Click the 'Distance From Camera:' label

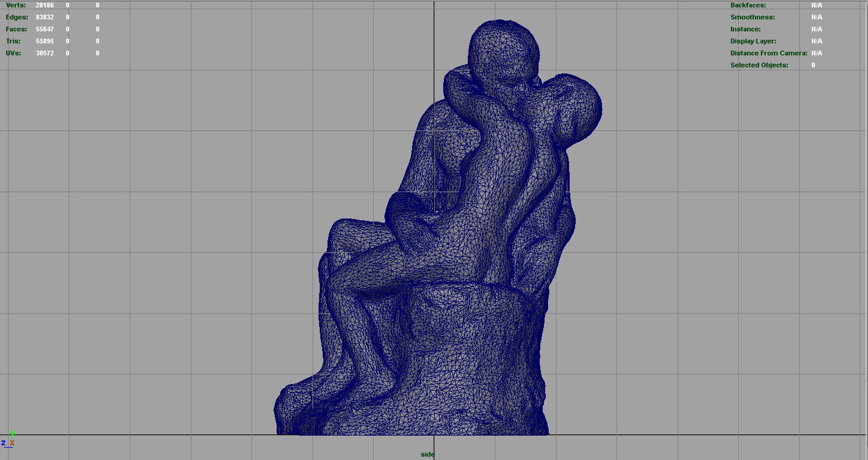[x=769, y=53]
